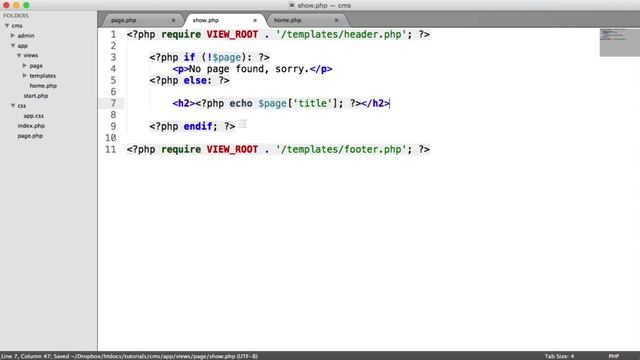640x360 pixels.
Task: Expand the templates folder arrow
Action: [24, 76]
